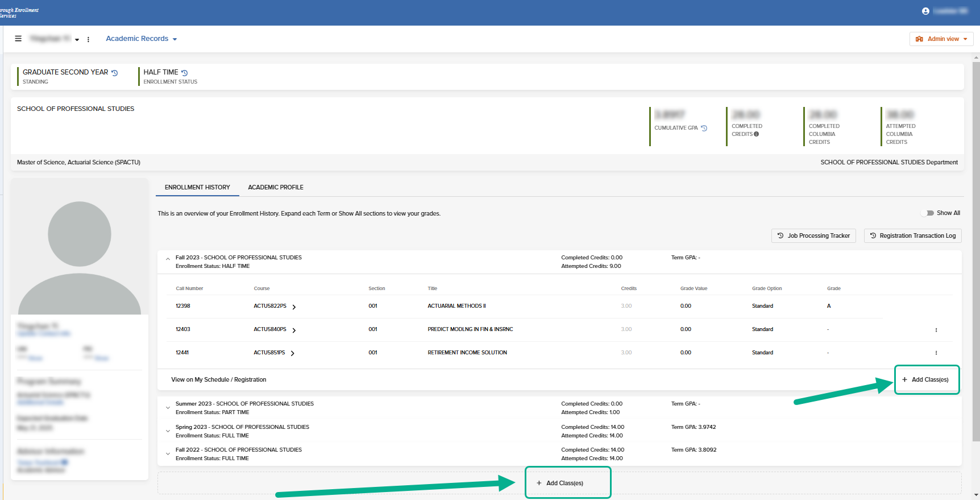The image size is (980, 500).
Task: Click the student profile photo placeholder
Action: click(80, 246)
